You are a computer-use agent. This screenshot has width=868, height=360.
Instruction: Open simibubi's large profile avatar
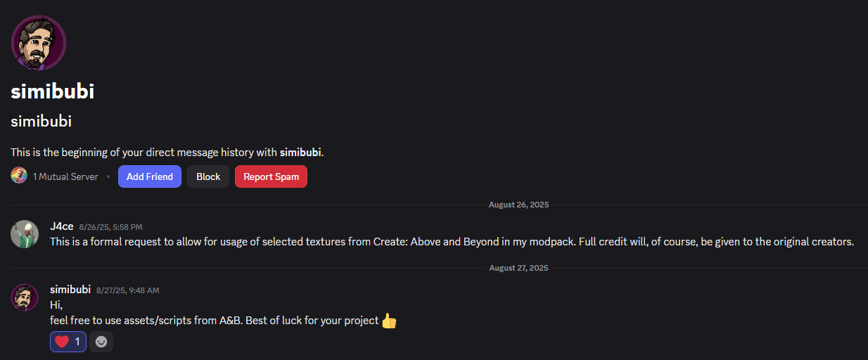tap(39, 43)
